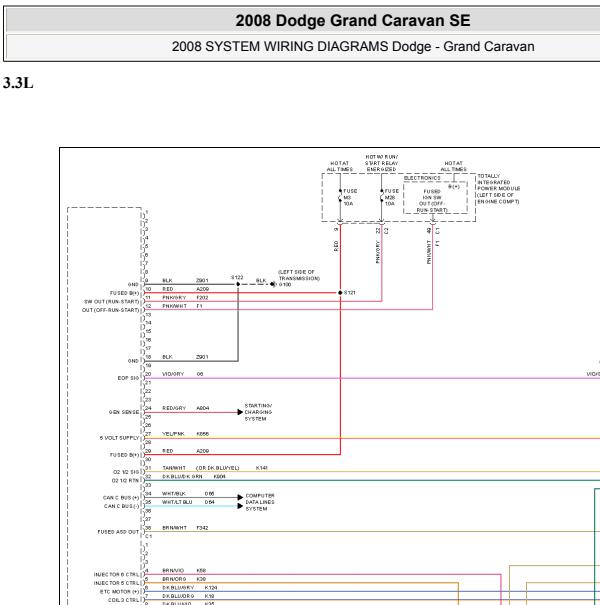Click 'BRN/WHT' wire label at pin 38
This screenshot has height=605, width=600.
174,527
